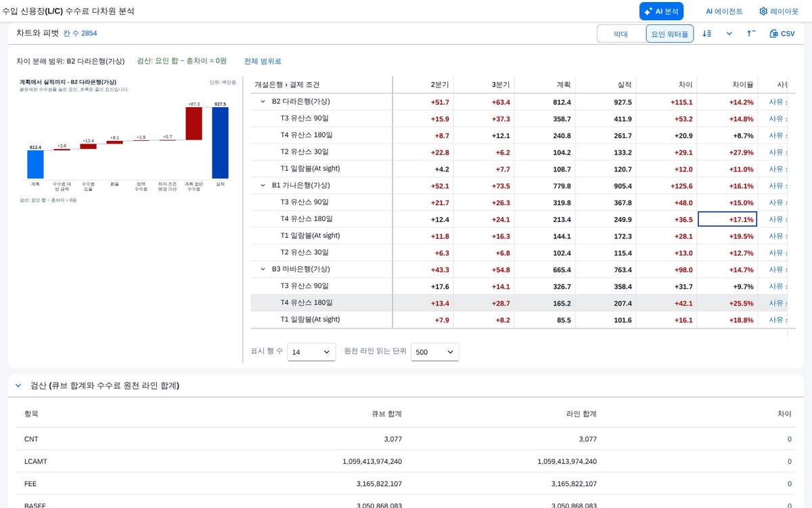Click the CNT row label
812x508 pixels.
click(x=31, y=439)
